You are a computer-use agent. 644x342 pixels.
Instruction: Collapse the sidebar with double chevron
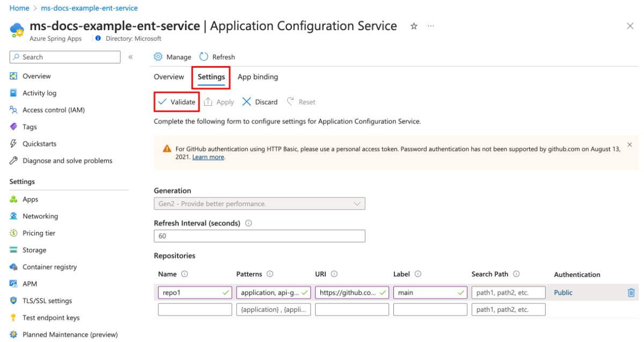pos(130,57)
